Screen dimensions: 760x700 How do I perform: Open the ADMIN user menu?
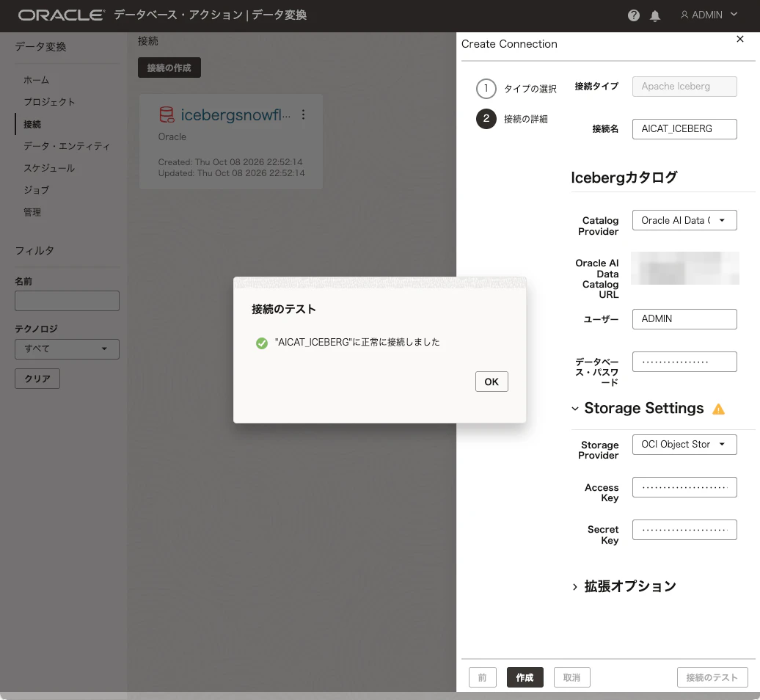(709, 15)
